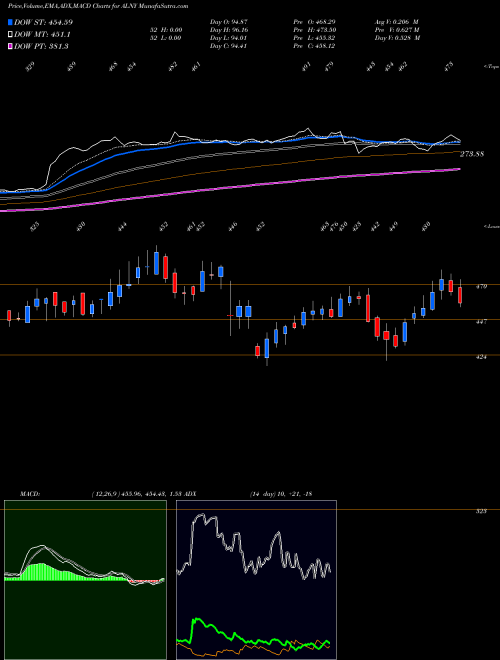Click the ADX '(14 day) 10, -21, -18' readout

click(x=280, y=494)
